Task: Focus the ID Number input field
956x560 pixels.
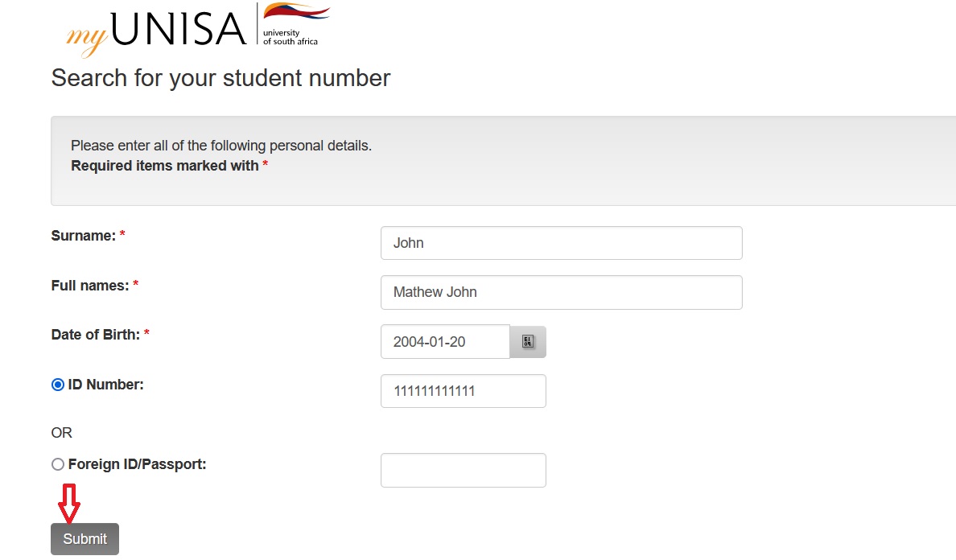Action: tap(463, 391)
